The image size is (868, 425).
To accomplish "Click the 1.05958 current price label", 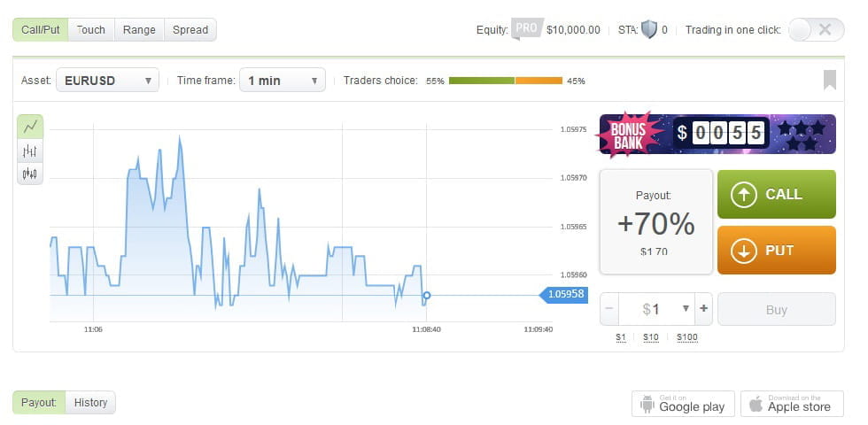I will point(563,294).
